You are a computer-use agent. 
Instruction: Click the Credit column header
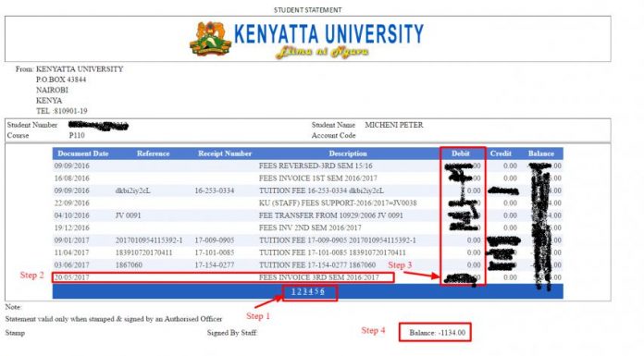click(501, 153)
